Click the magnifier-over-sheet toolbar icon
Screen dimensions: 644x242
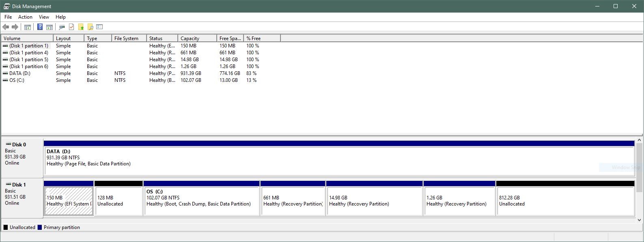[x=90, y=27]
